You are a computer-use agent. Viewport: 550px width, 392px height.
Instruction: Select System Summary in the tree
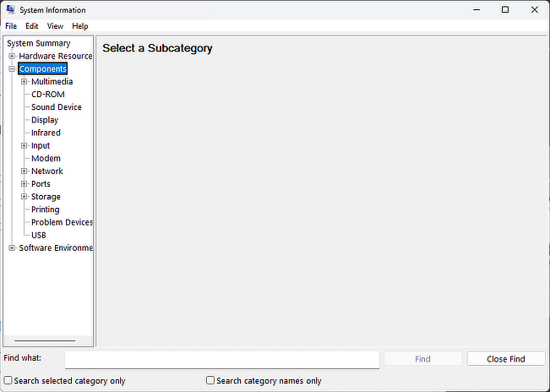[39, 43]
